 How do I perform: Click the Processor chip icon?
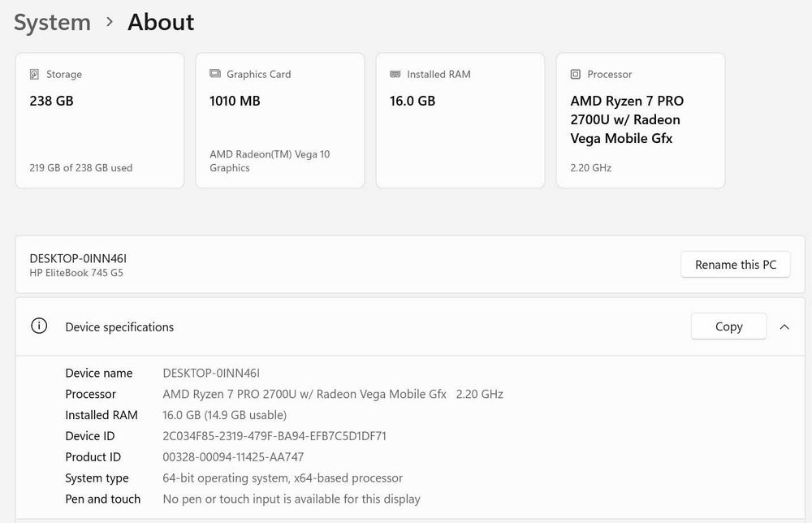click(x=576, y=74)
